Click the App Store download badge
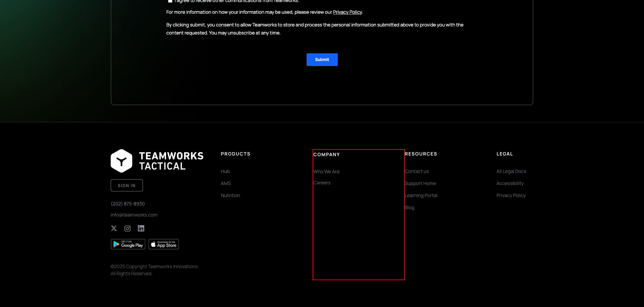 tap(163, 244)
